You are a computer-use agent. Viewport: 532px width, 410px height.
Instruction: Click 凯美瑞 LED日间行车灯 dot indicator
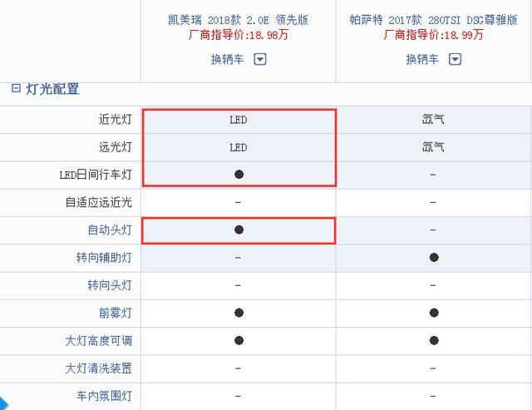pos(239,175)
